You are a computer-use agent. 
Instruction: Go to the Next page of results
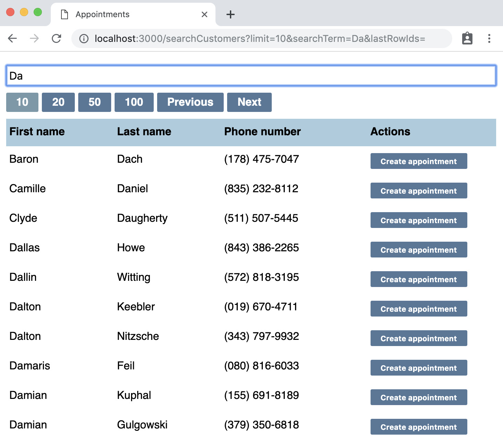249,102
